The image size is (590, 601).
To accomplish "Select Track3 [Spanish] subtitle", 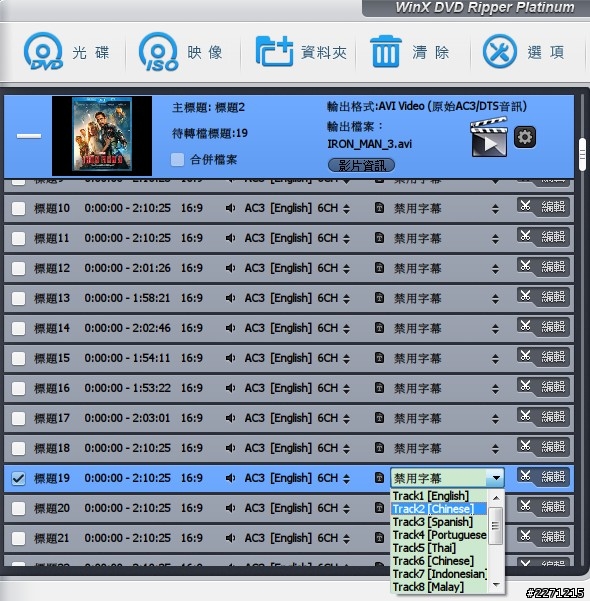I will [439, 522].
